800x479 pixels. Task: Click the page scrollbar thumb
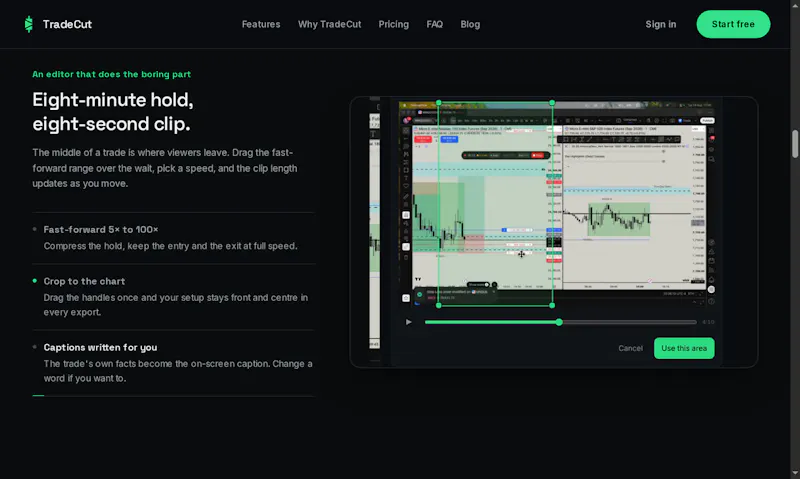pyautogui.click(x=795, y=144)
